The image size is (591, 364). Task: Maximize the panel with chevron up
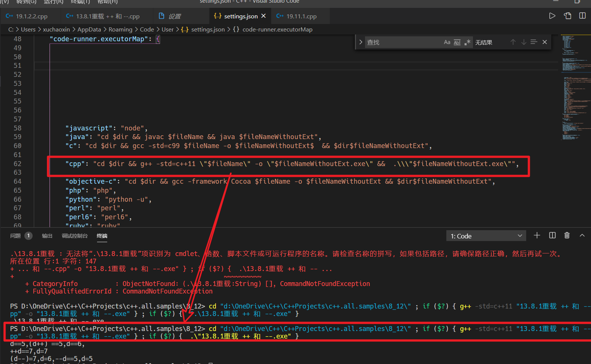coord(582,235)
